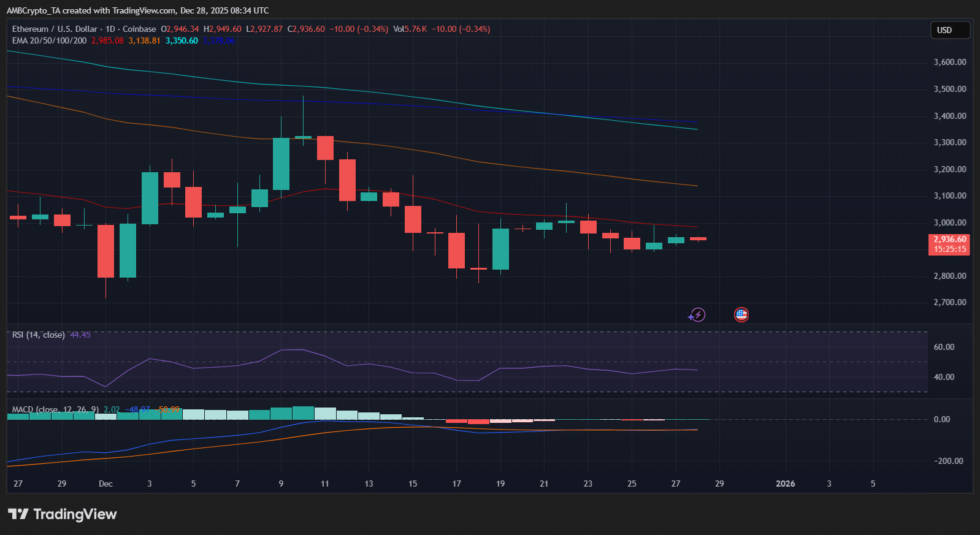
Task: Click the cyan EMA value 3,350.60
Action: tap(182, 40)
